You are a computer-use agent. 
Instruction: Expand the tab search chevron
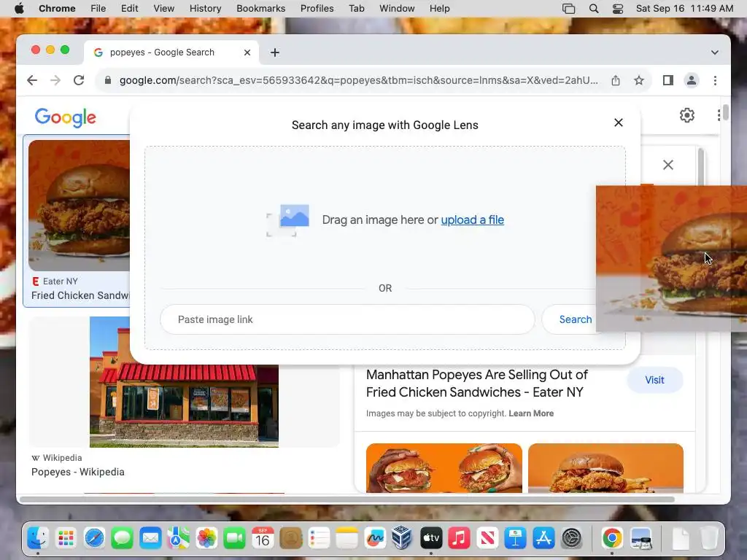click(715, 52)
